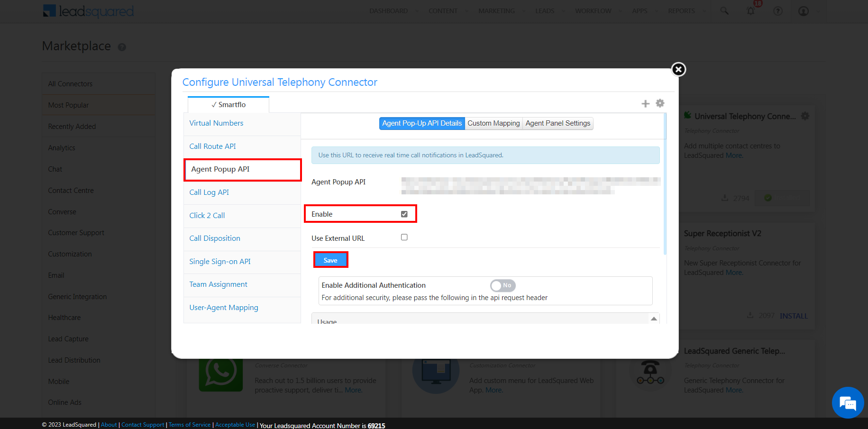Click INSTALL on Super Receptionist V2
The height and width of the screenshot is (429, 868).
pyautogui.click(x=794, y=316)
